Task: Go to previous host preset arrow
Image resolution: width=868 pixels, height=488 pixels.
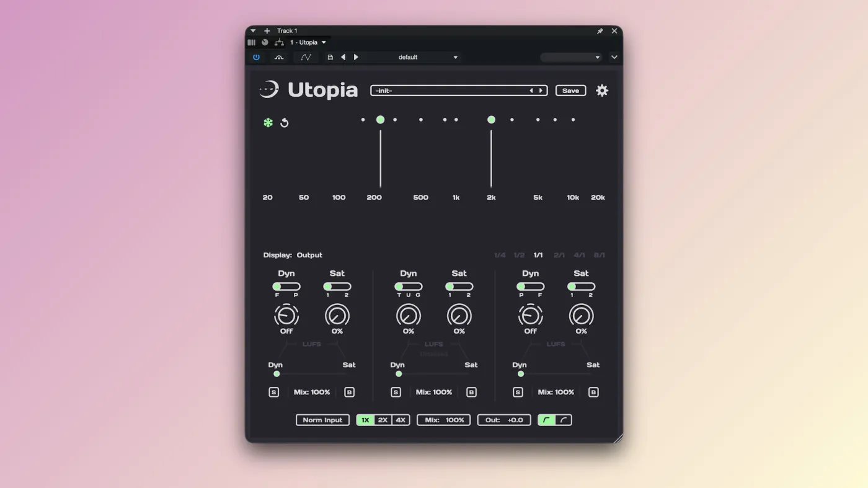Action: [343, 57]
